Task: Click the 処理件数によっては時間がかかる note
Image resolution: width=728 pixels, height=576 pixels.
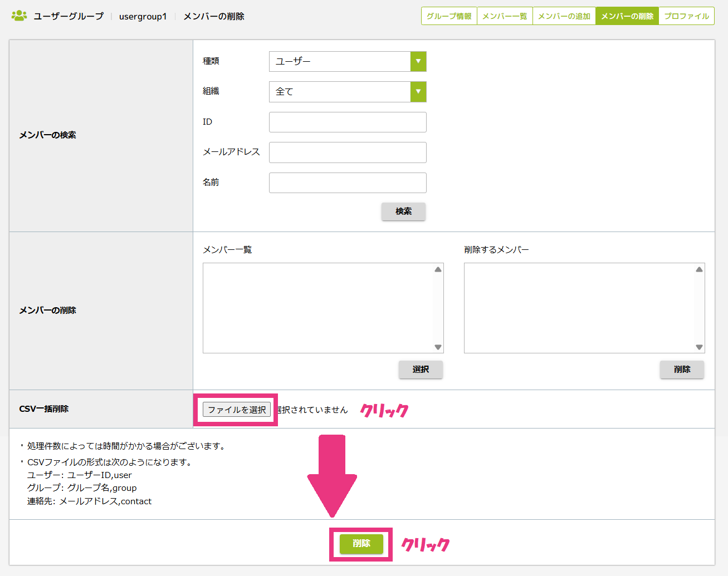Action: point(126,446)
